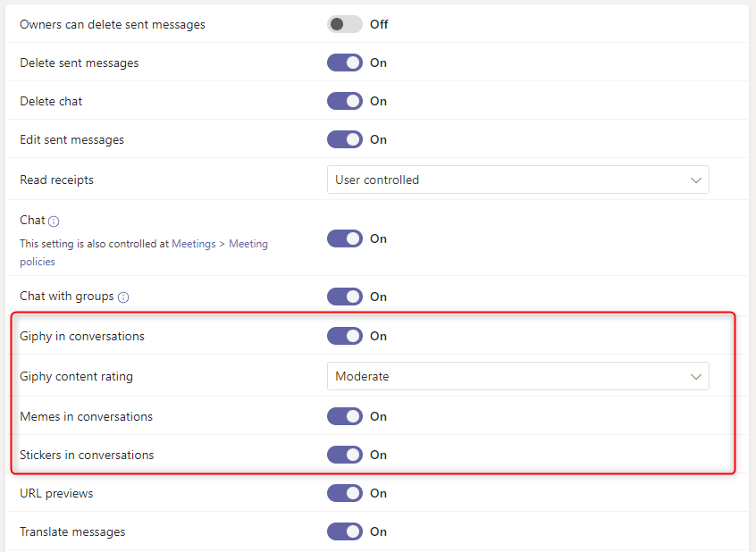Turn off Giphy in conversations
This screenshot has width=756, height=552.
point(344,336)
